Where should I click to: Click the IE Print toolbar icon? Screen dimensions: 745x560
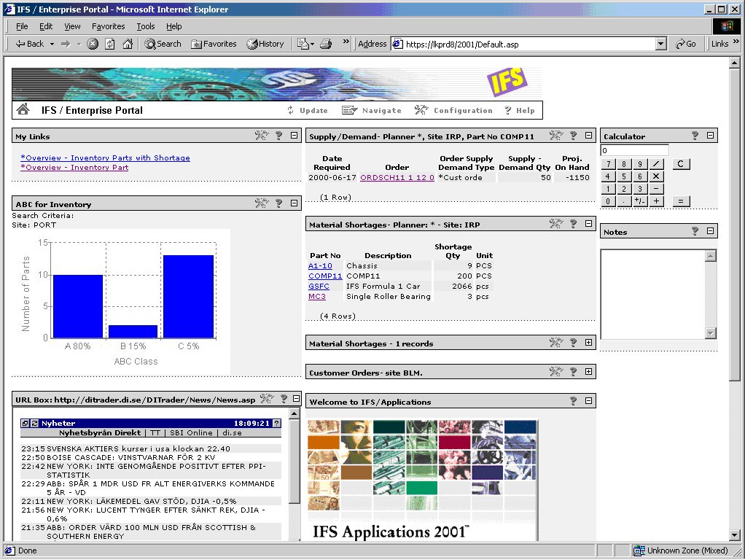pyautogui.click(x=326, y=44)
